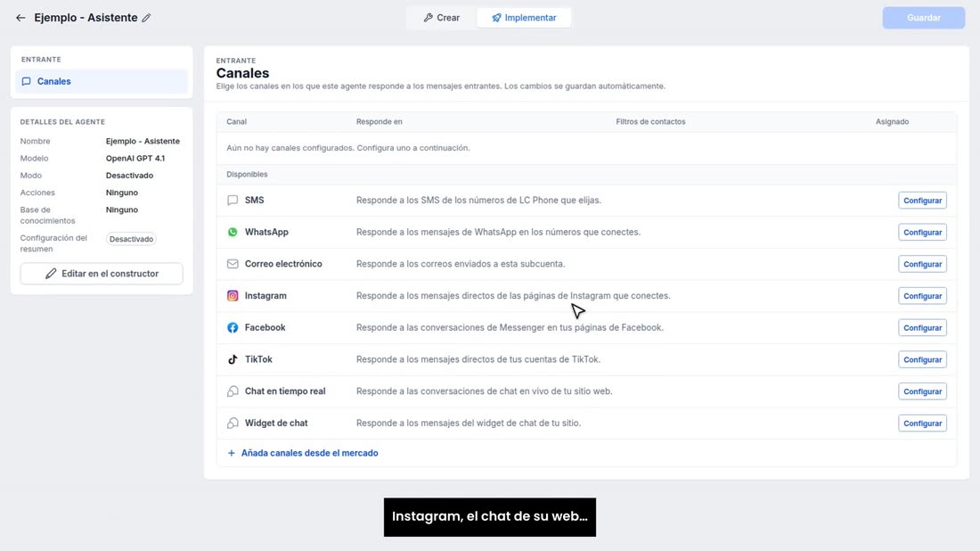Click the Acciones value Ninguno
This screenshot has height=551, width=980.
[122, 193]
